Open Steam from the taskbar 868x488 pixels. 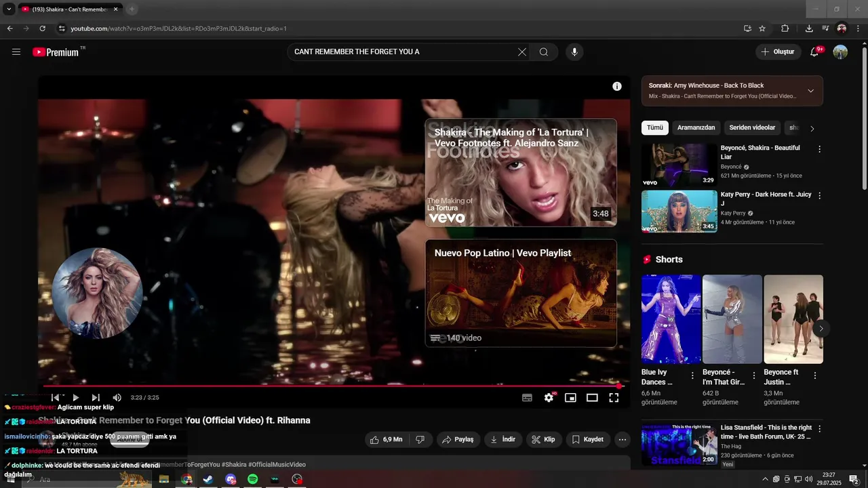pyautogui.click(x=208, y=479)
